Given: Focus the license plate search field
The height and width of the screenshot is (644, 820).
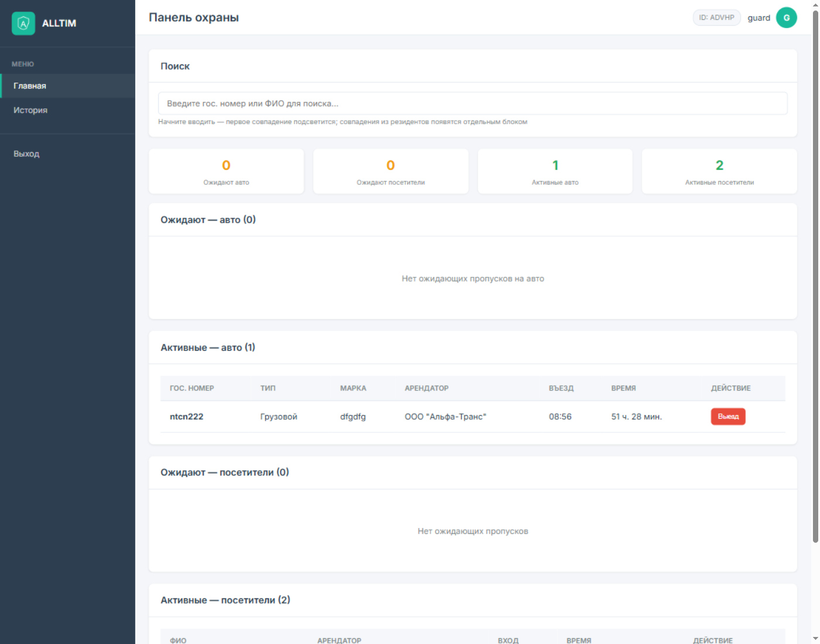Looking at the screenshot, I should 473,104.
